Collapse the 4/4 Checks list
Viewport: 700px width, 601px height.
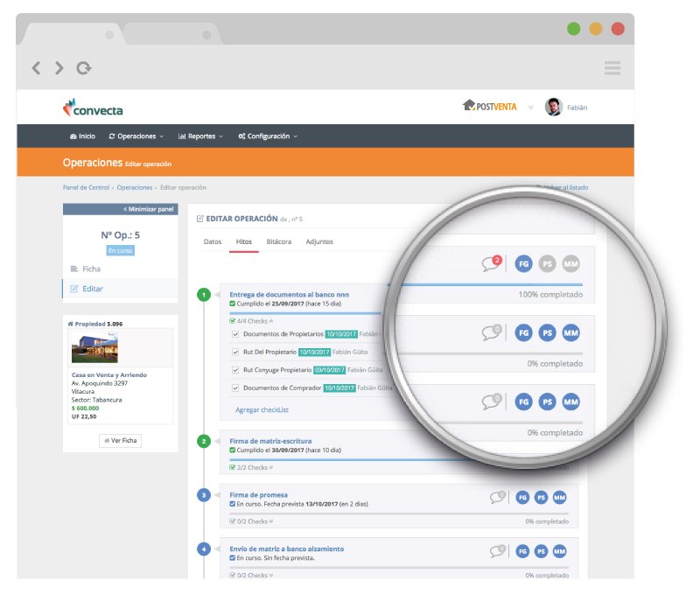pos(251,321)
